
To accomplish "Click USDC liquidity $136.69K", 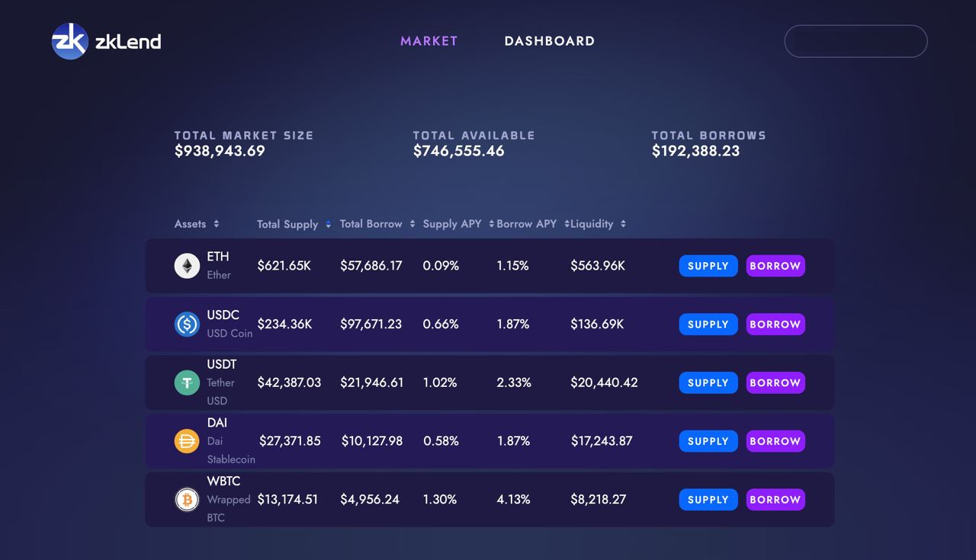I will coord(597,324).
